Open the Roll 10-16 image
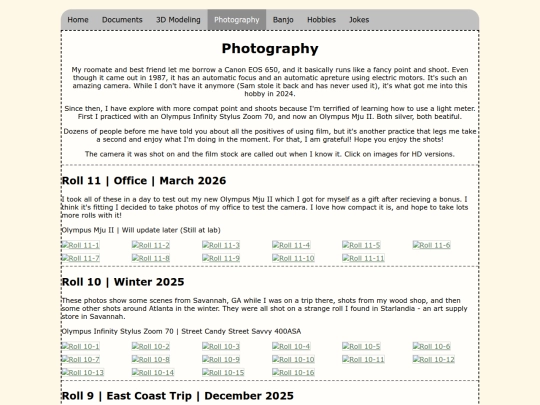The height and width of the screenshot is (405, 540). 293,373
